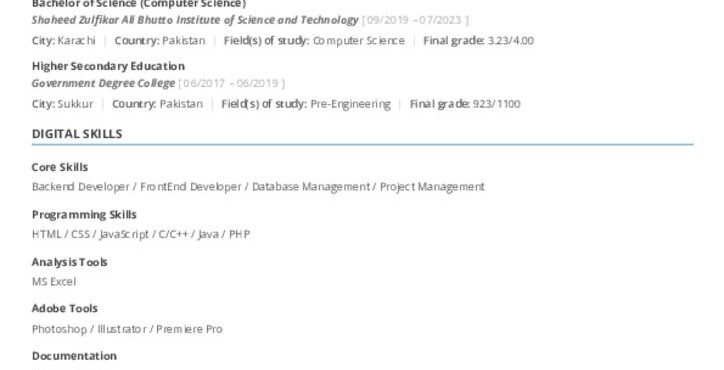This screenshot has width=724, height=370.
Task: Click the MS Excel text
Action: (x=54, y=282)
